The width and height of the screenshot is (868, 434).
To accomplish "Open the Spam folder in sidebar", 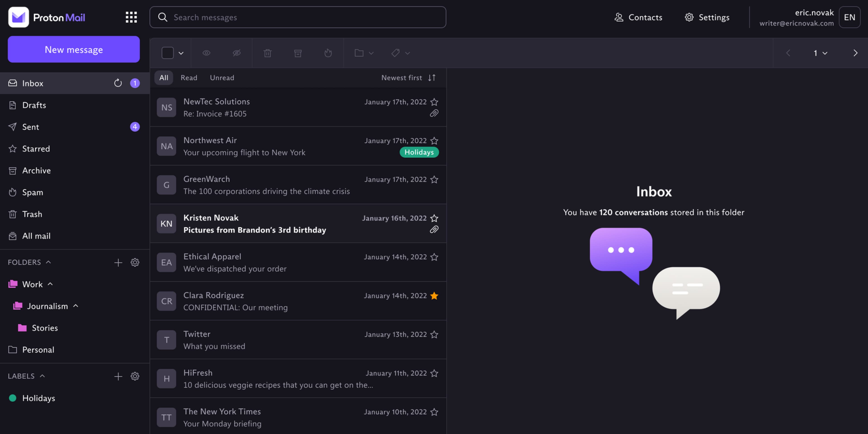I will pos(32,192).
